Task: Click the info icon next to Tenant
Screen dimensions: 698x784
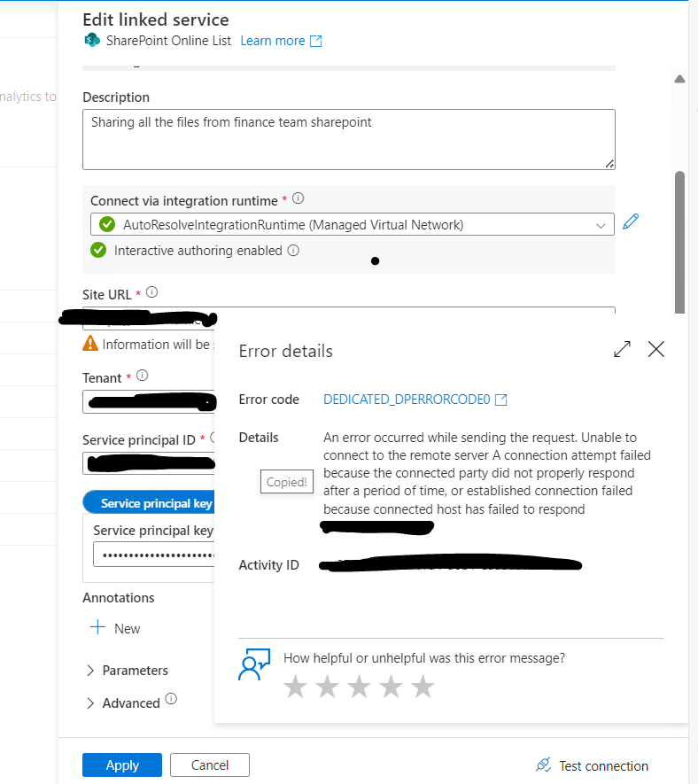Action: pyautogui.click(x=143, y=376)
